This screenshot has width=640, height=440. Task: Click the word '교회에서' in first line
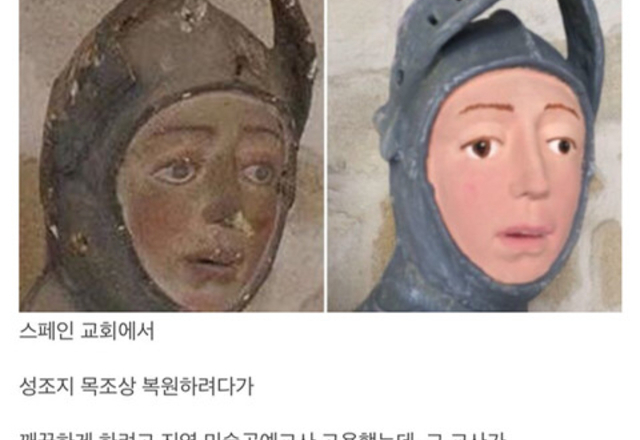tap(118, 331)
